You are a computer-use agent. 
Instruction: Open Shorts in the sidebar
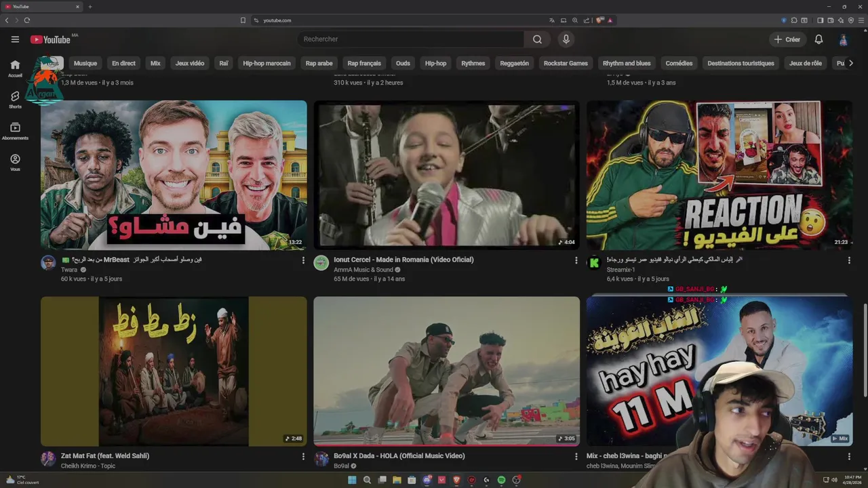[x=15, y=100]
